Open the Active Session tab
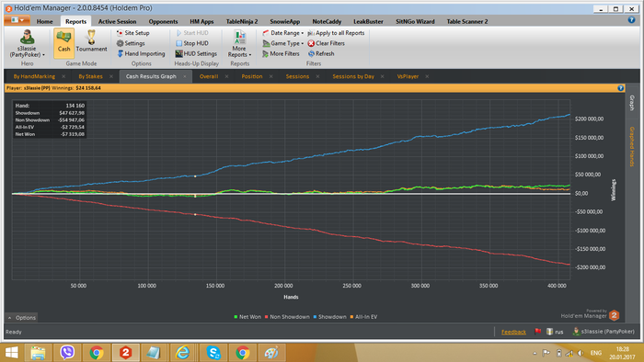 click(x=117, y=21)
